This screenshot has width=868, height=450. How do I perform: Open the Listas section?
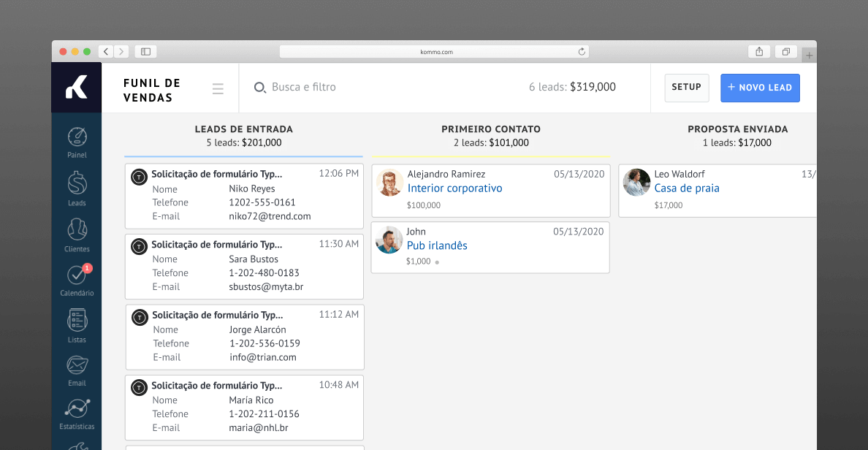point(77,325)
